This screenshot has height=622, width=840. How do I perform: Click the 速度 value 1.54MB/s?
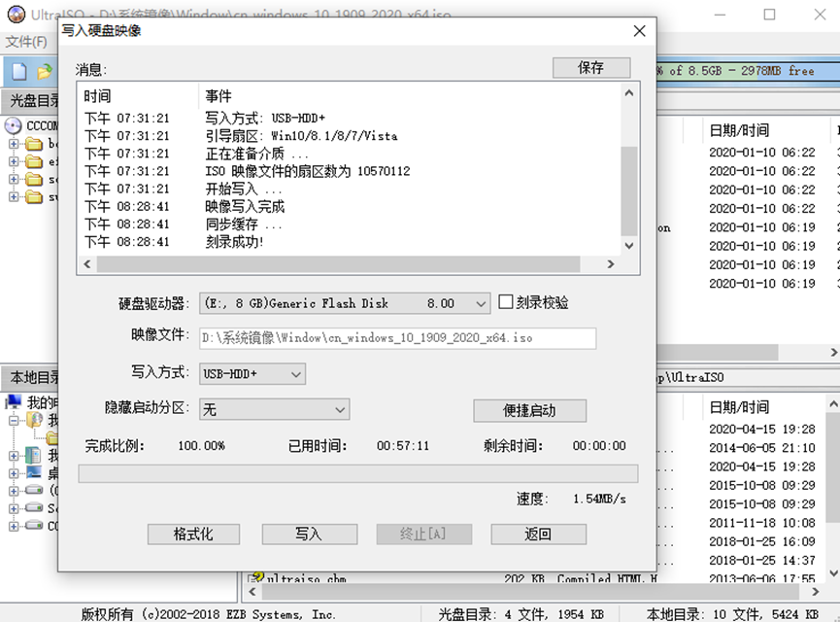(599, 500)
